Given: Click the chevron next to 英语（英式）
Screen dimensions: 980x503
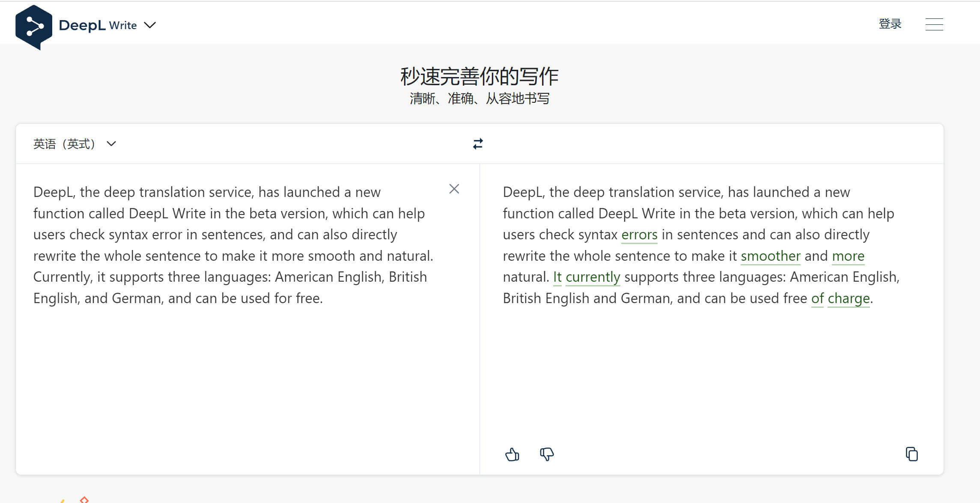Looking at the screenshot, I should pyautogui.click(x=111, y=144).
